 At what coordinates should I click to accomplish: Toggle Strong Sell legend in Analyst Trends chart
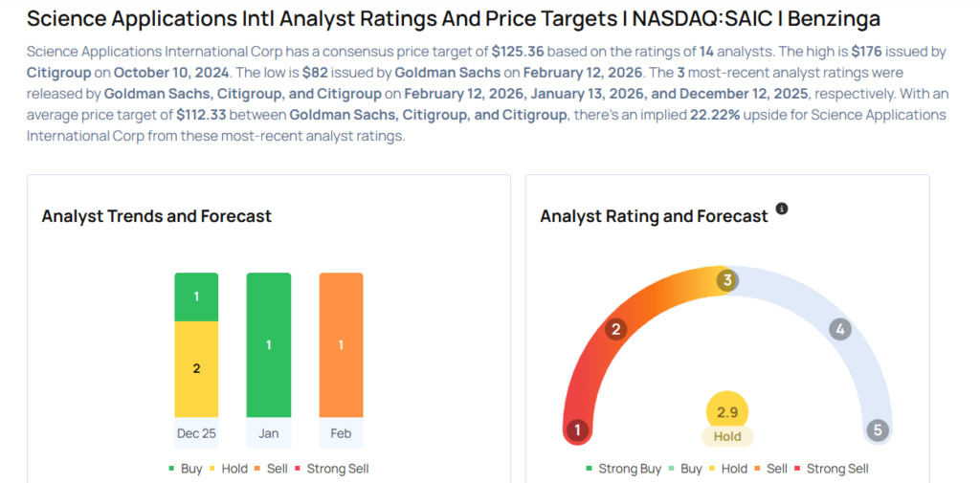[331, 469]
